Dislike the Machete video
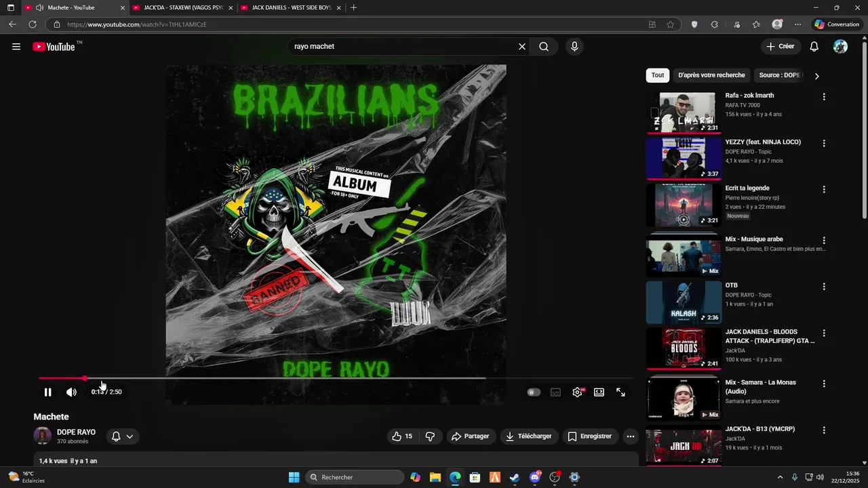 click(x=430, y=436)
